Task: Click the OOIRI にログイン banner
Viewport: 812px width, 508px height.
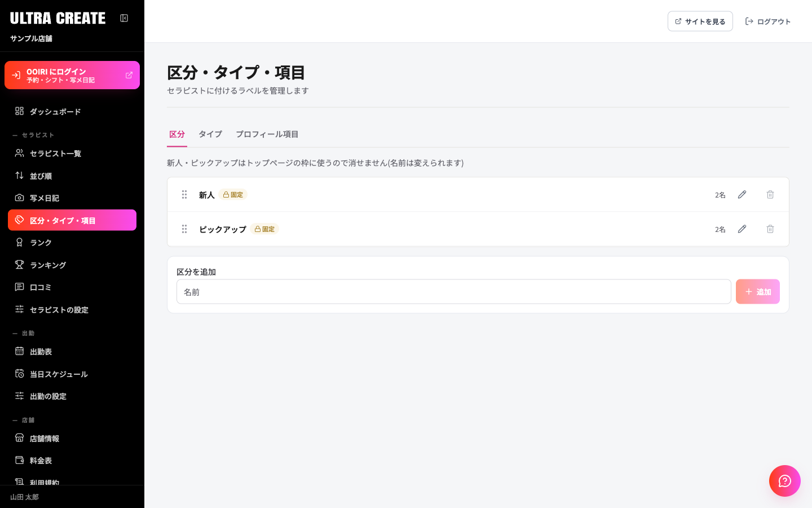Action: click(72, 75)
